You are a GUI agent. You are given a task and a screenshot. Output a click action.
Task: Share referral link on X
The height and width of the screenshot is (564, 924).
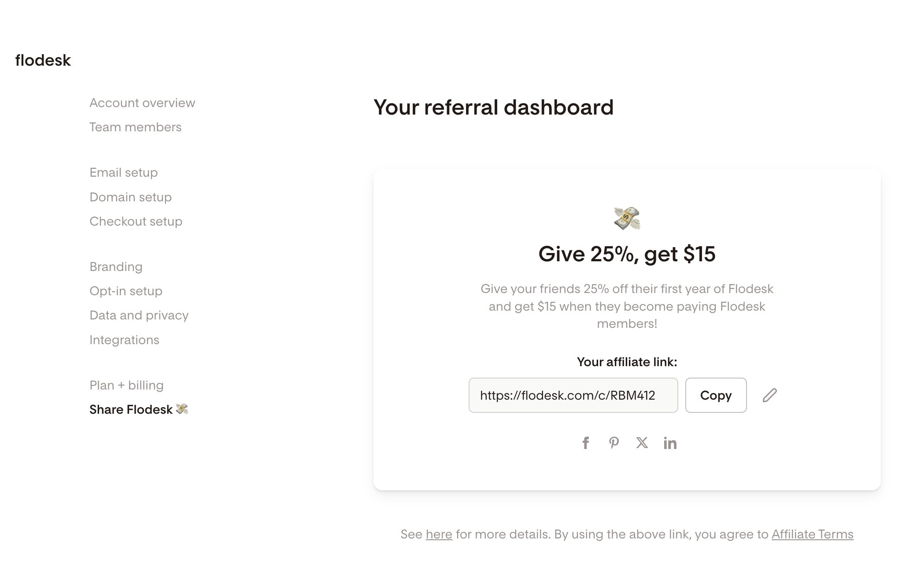pyautogui.click(x=642, y=443)
